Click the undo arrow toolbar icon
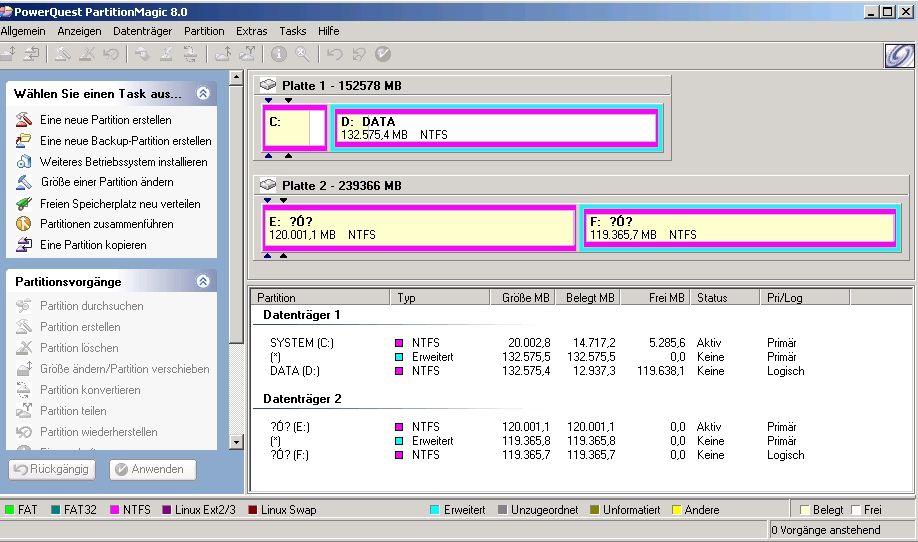The image size is (918, 542). pyautogui.click(x=334, y=54)
